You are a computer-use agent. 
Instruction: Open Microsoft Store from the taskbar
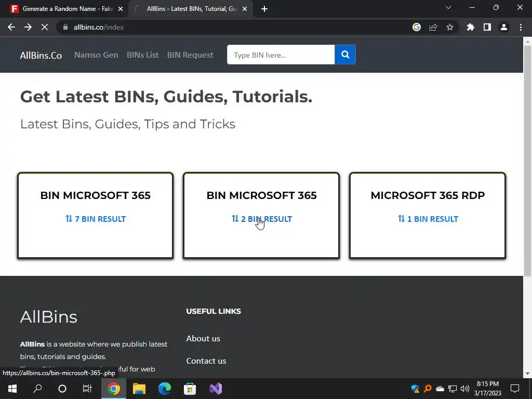(x=190, y=389)
